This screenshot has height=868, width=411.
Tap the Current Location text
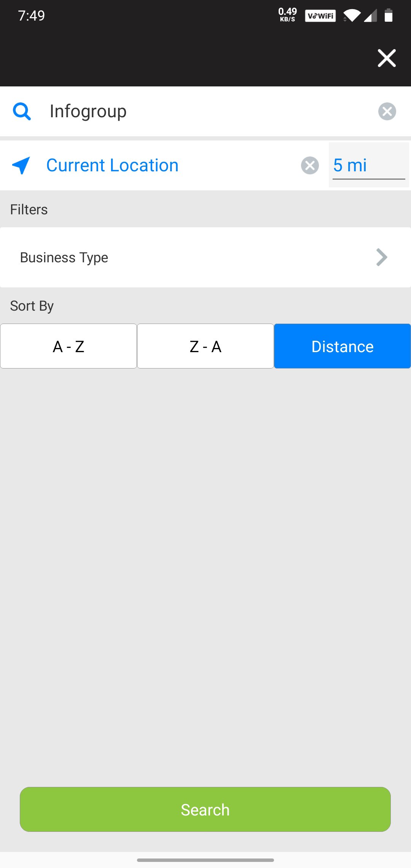pos(112,165)
